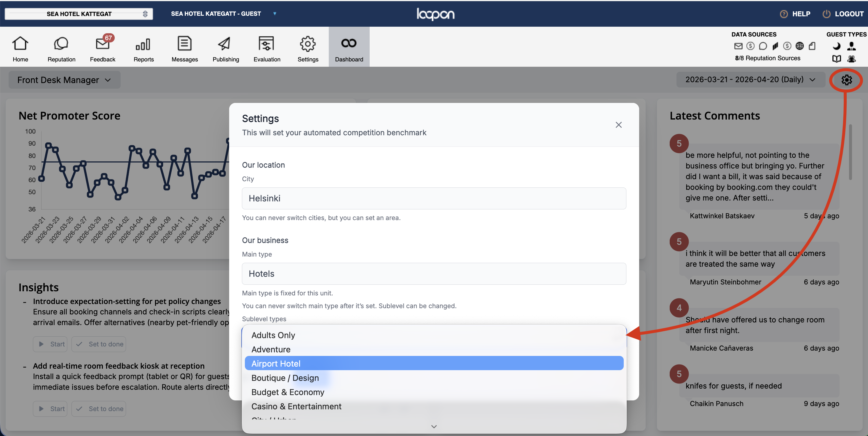Open the Home section
The width and height of the screenshot is (868, 436).
[x=20, y=49]
